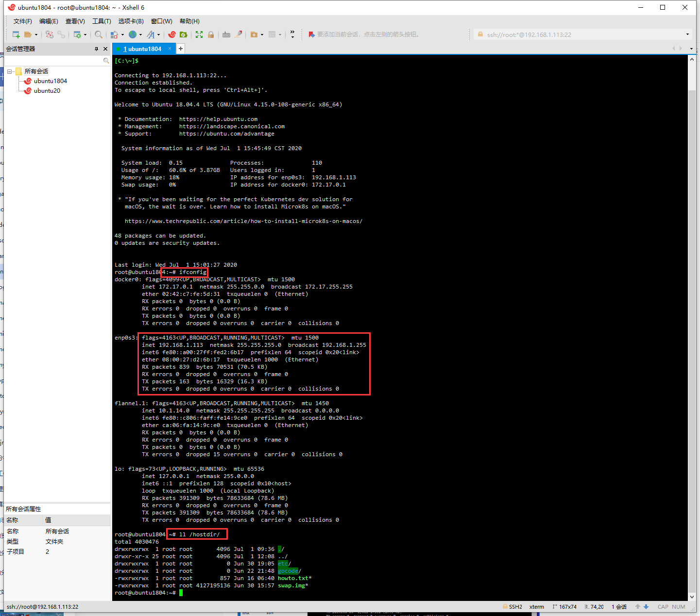Click the plus button to open new tab
This screenshot has height=616, width=700.
180,49
